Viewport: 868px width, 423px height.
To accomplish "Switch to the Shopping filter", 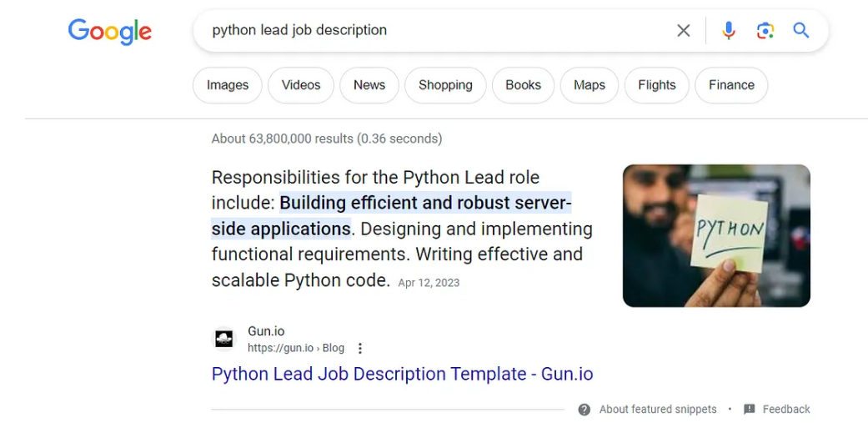I will tap(445, 85).
